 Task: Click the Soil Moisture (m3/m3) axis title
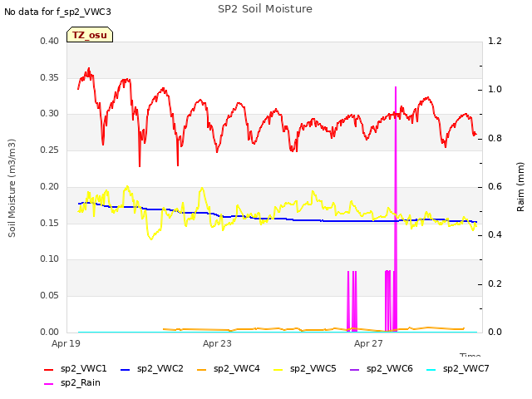tap(12, 188)
